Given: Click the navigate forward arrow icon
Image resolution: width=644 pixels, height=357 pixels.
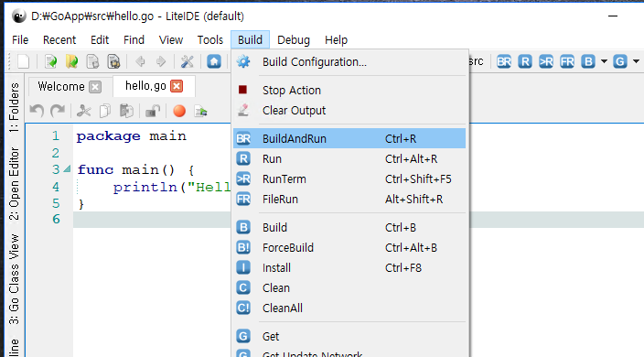Looking at the screenshot, I should (161, 61).
